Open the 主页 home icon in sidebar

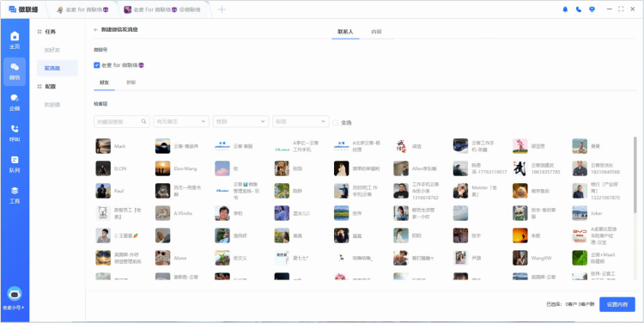click(x=15, y=40)
